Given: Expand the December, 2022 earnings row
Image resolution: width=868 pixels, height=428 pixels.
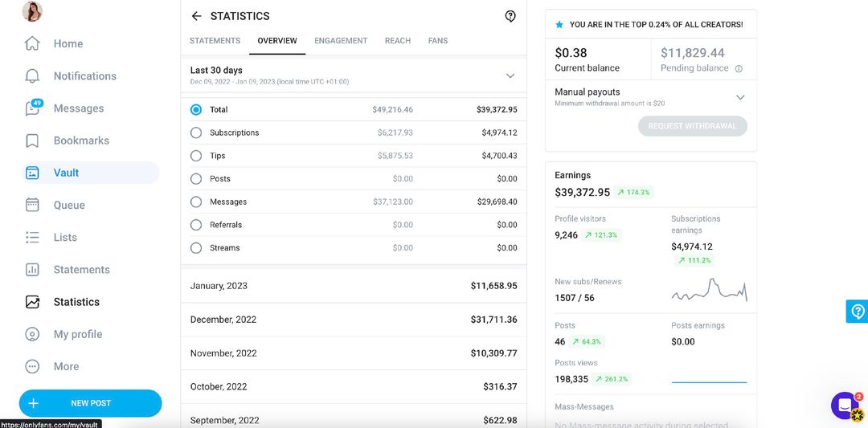Looking at the screenshot, I should pos(354,320).
